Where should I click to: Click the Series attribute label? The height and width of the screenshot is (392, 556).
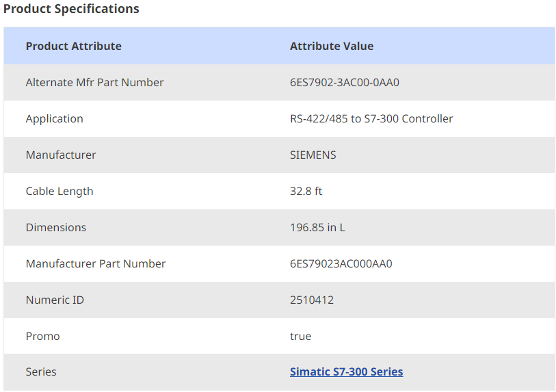[41, 372]
